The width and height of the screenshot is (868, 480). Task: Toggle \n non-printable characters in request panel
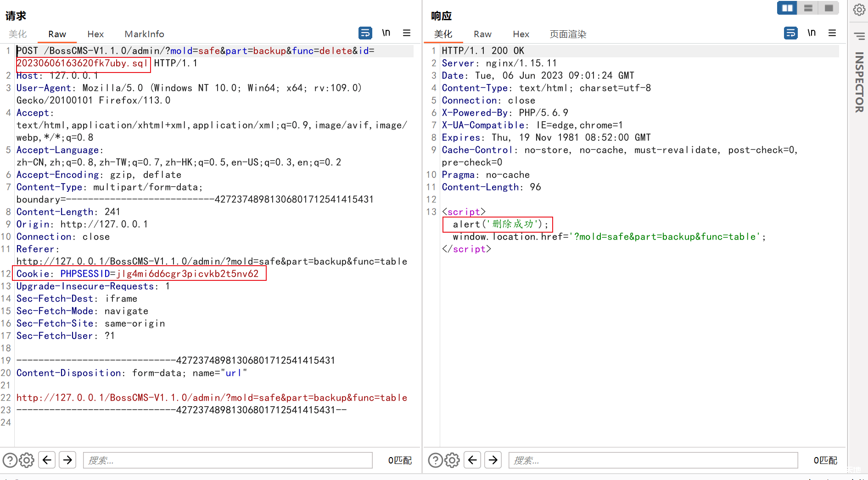(x=386, y=33)
